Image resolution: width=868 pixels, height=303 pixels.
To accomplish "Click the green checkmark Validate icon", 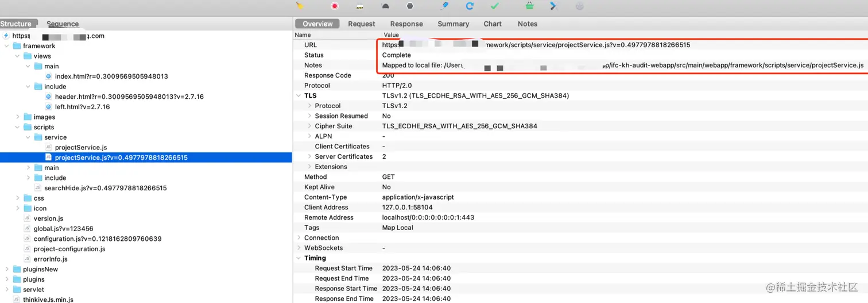I will pyautogui.click(x=494, y=6).
